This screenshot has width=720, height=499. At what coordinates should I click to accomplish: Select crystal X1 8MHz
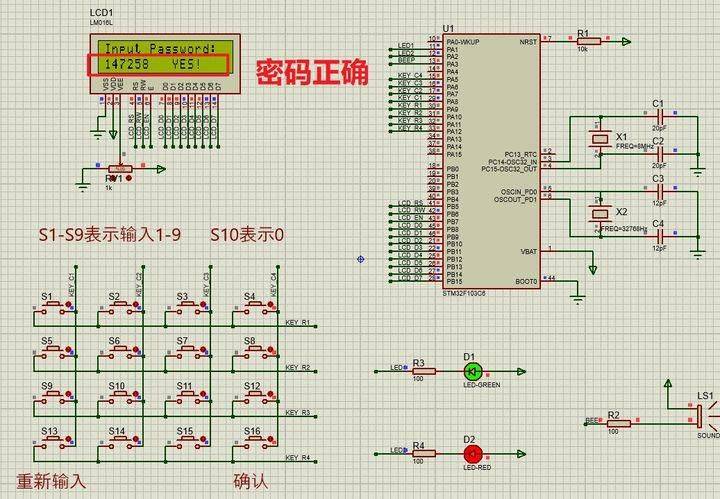pos(600,138)
